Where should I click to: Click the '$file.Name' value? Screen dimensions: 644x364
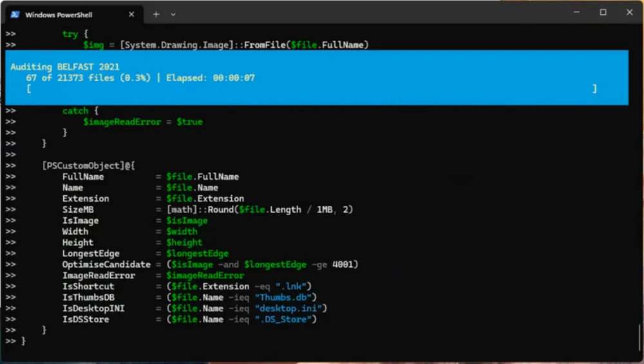click(x=192, y=187)
